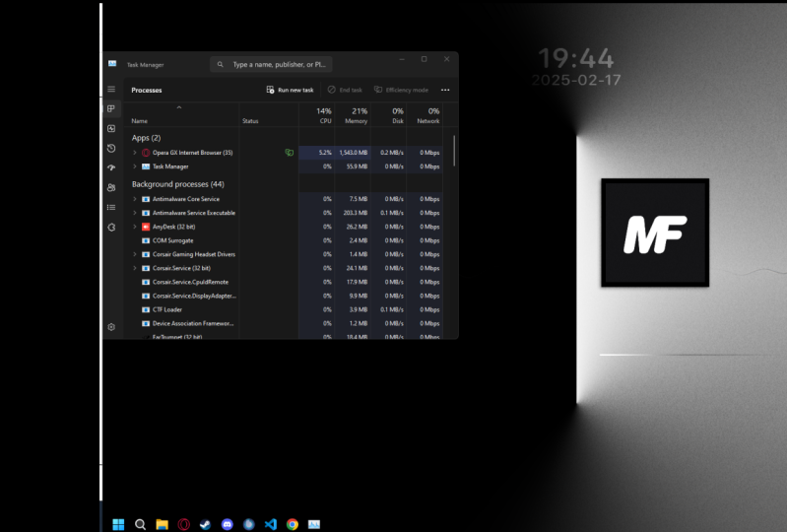
Task: Open Visual Studio Code from taskbar
Action: [x=271, y=524]
